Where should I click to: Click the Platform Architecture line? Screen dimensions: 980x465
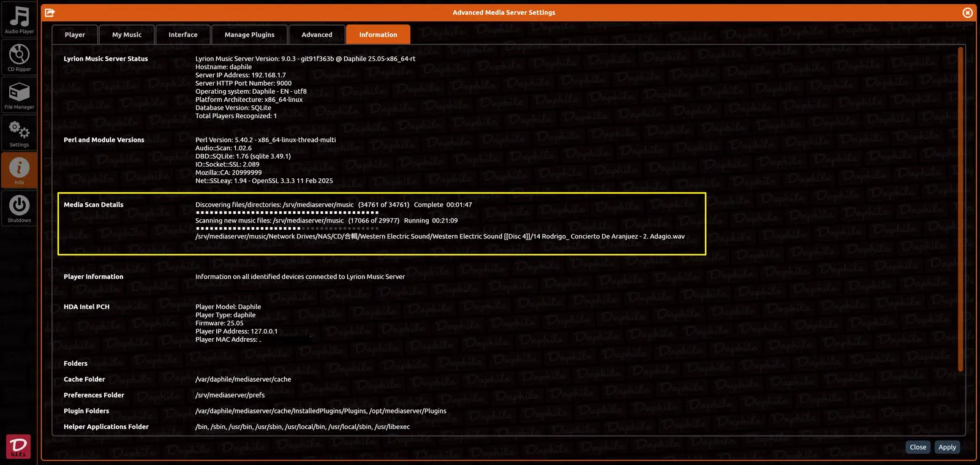click(249, 99)
